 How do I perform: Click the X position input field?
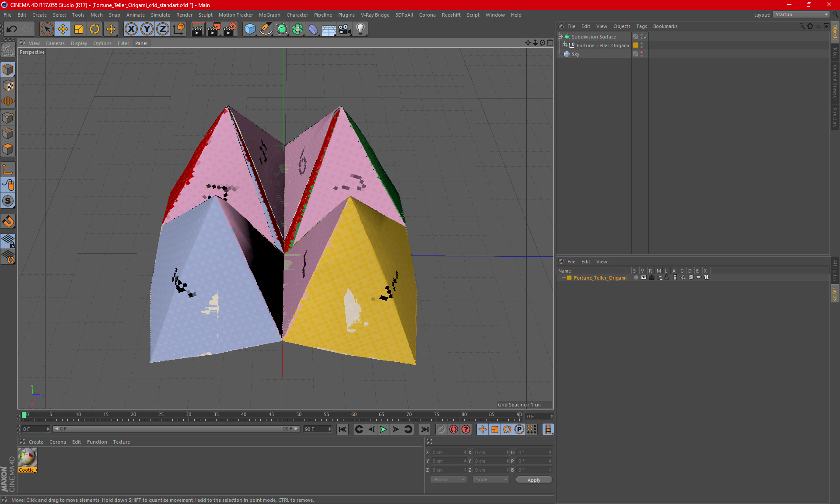(x=449, y=452)
